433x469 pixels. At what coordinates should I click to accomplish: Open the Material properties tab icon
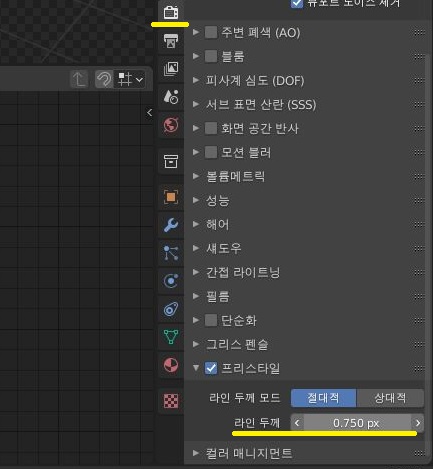171,365
